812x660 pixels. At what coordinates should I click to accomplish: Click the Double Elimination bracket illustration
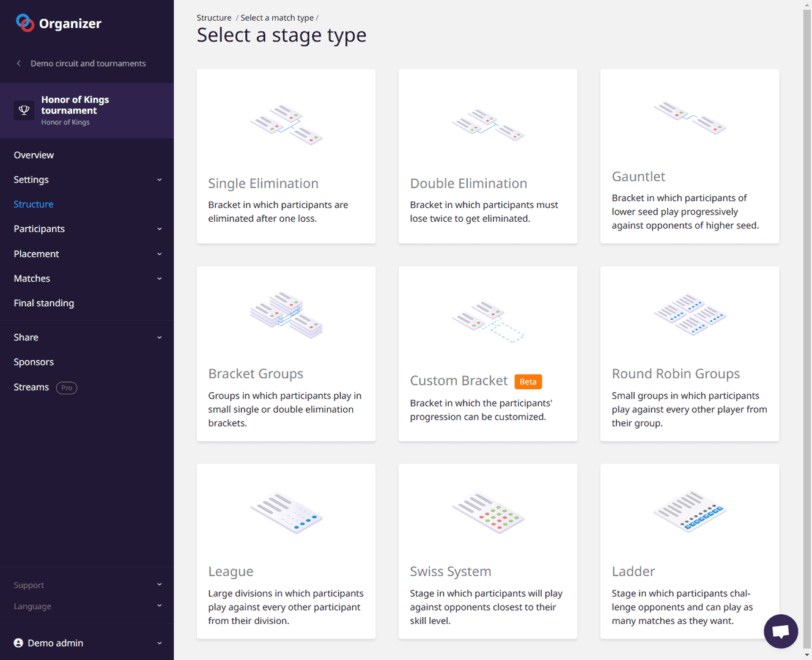[x=488, y=125]
